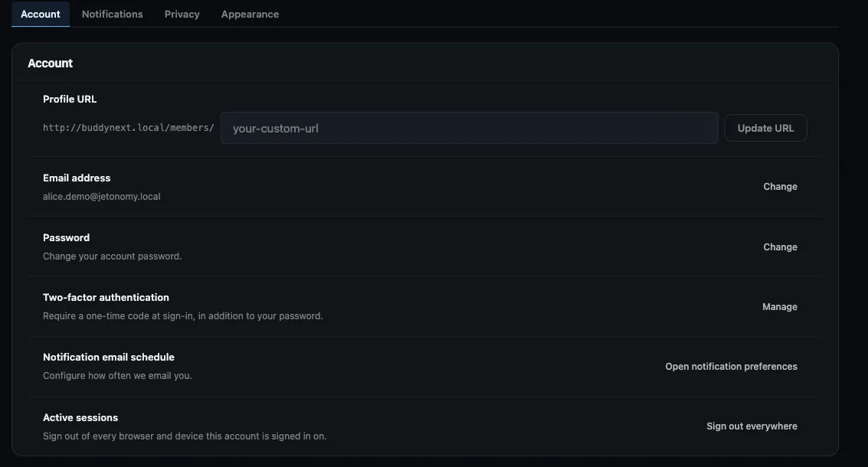Click Change next to Password
868x467 pixels.
click(x=780, y=247)
